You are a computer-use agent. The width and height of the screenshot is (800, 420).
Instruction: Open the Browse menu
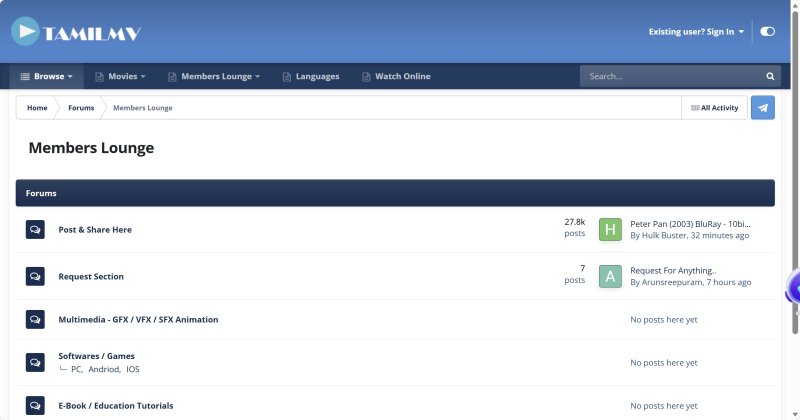[x=46, y=76]
